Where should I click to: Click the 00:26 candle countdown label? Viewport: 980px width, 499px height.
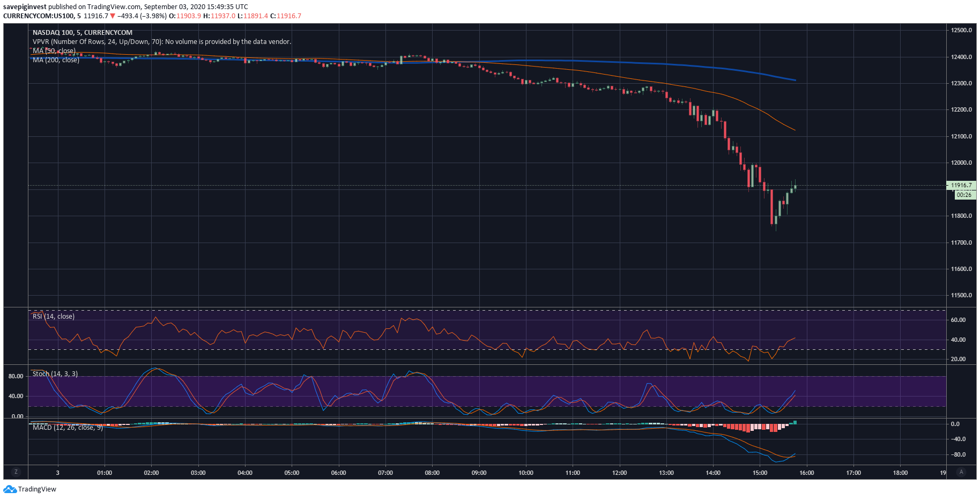[x=964, y=195]
